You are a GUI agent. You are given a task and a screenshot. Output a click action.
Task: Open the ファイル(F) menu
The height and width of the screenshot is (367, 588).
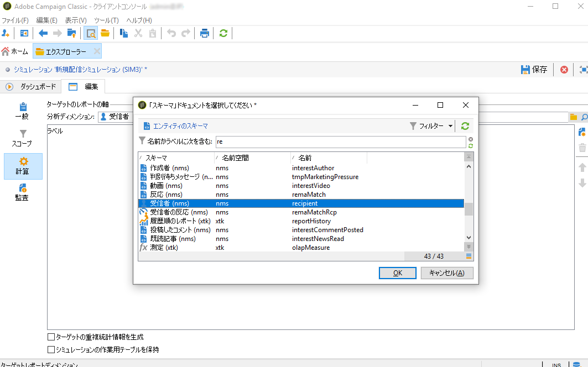click(15, 20)
